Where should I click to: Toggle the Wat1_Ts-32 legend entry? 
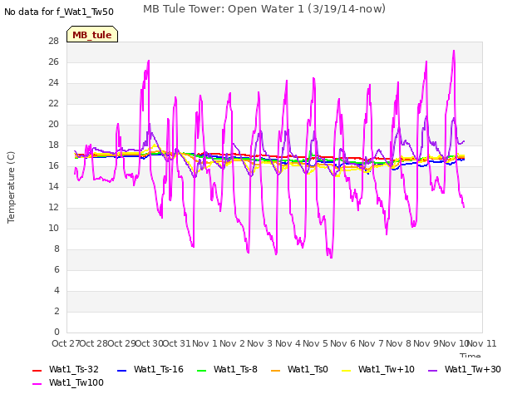click(x=66, y=369)
